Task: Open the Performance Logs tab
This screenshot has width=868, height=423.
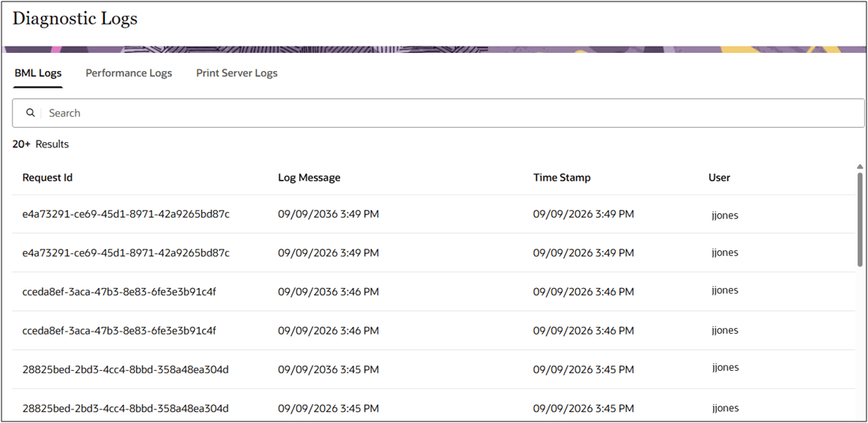Action: point(129,73)
